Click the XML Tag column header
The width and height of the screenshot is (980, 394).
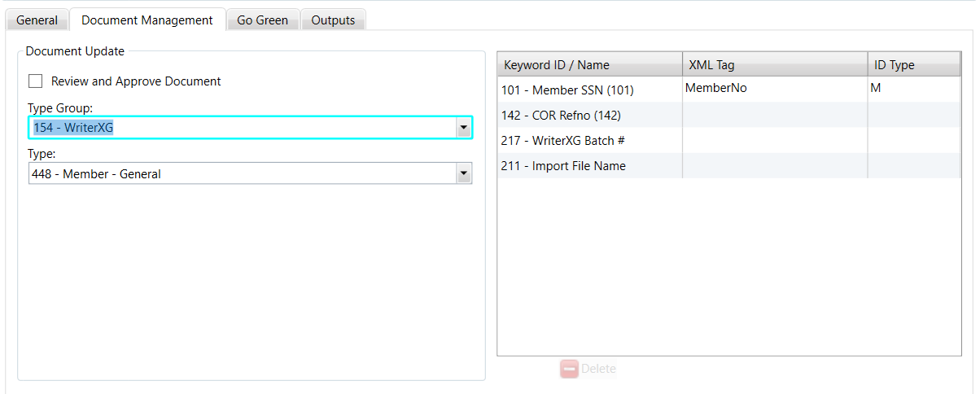[x=711, y=65]
